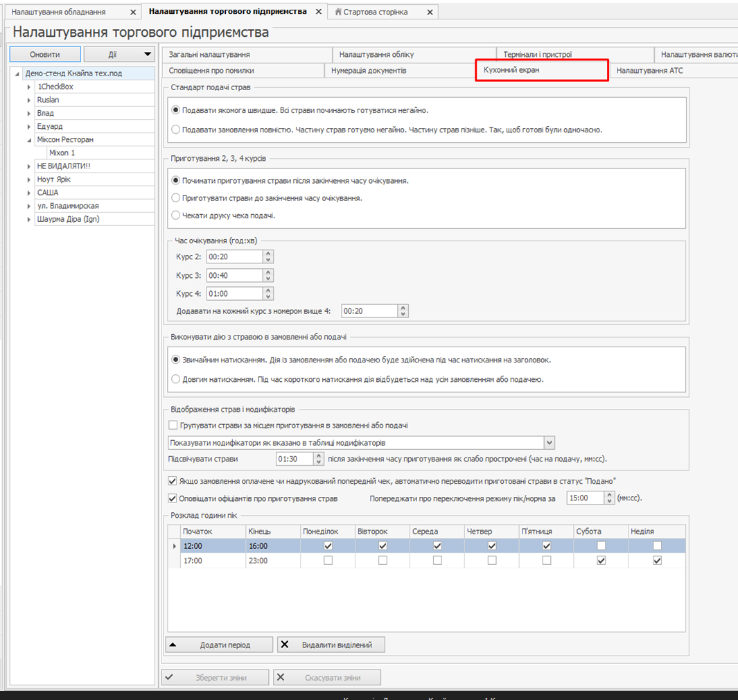Expand the 1CheckBox tree node
Image resolution: width=738 pixels, height=700 pixels.
coord(29,87)
